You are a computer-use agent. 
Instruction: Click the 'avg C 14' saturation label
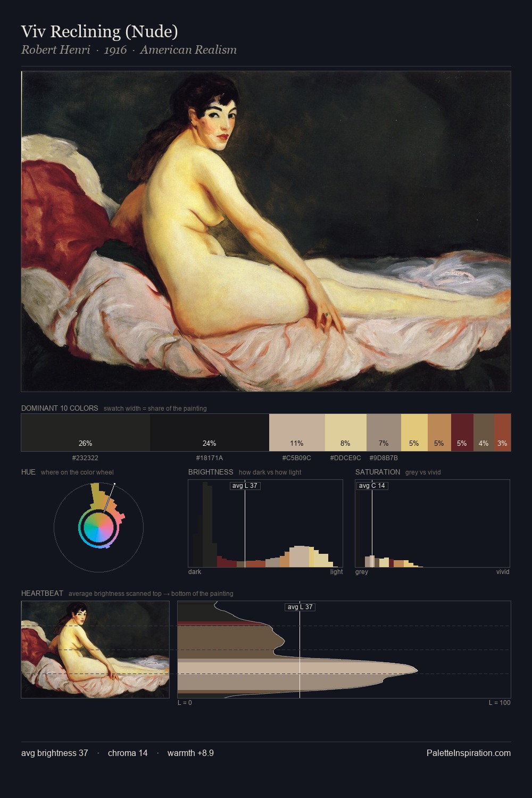[372, 486]
